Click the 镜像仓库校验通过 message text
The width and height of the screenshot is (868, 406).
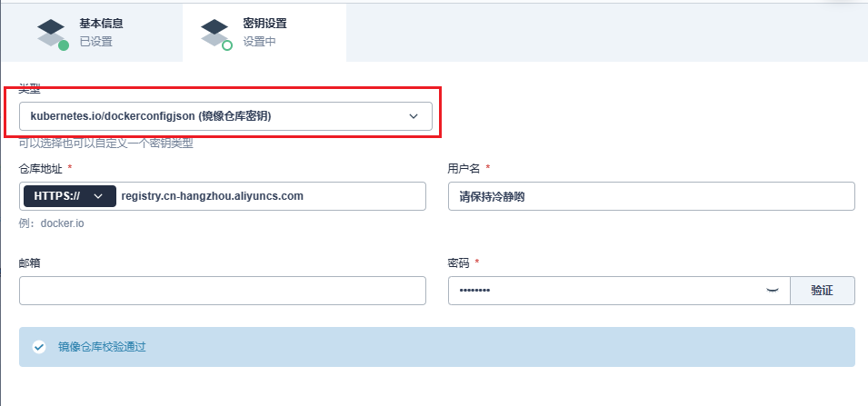click(102, 347)
